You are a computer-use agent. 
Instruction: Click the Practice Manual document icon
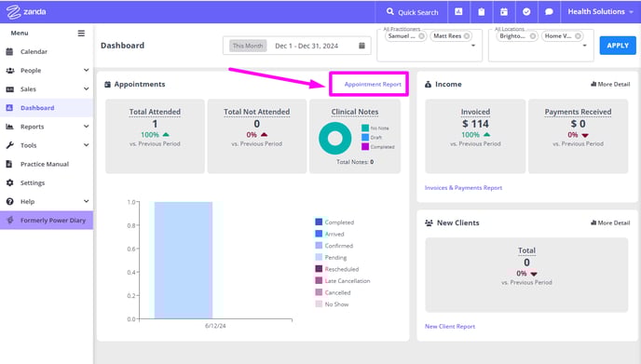(9, 164)
